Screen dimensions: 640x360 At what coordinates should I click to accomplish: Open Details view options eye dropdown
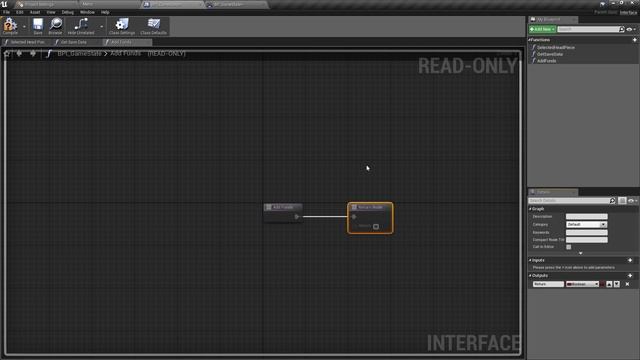click(x=632, y=200)
